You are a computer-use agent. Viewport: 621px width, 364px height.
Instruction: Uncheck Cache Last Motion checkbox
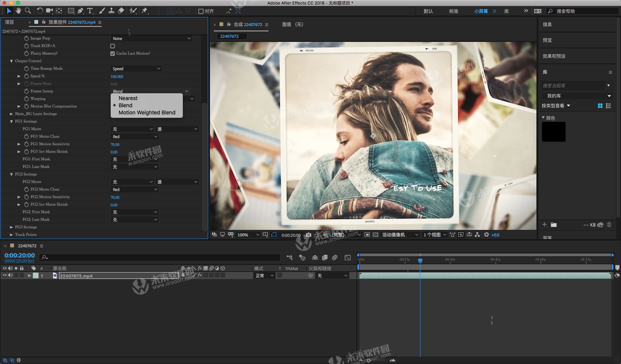[113, 54]
